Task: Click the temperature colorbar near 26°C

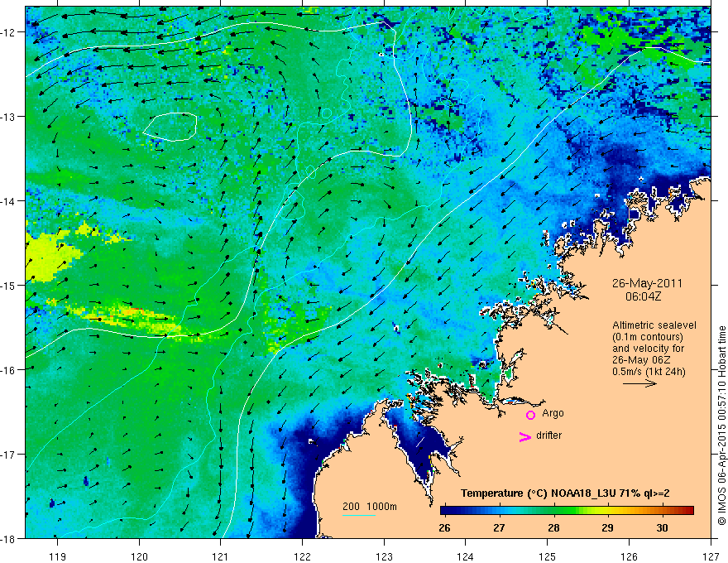Action: (x=445, y=511)
